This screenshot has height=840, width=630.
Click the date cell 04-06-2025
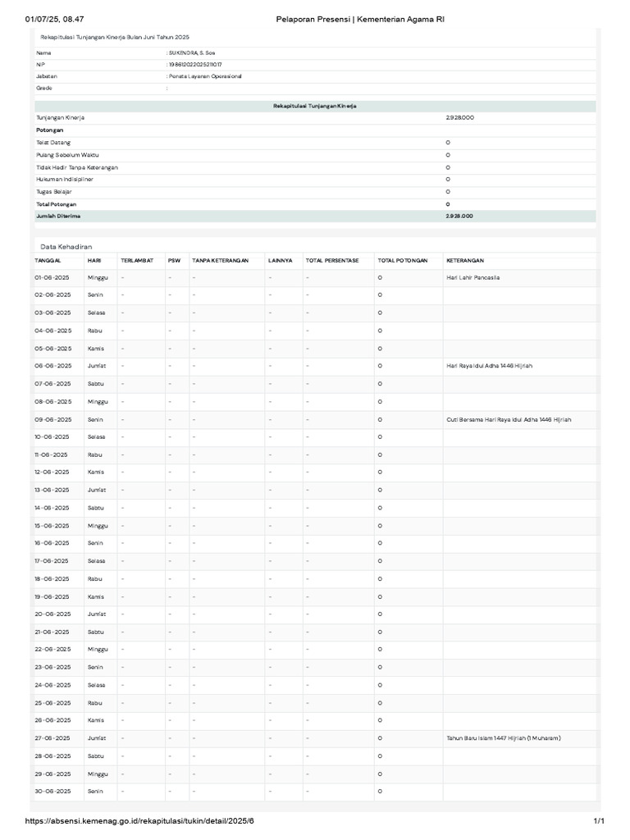[x=53, y=331]
